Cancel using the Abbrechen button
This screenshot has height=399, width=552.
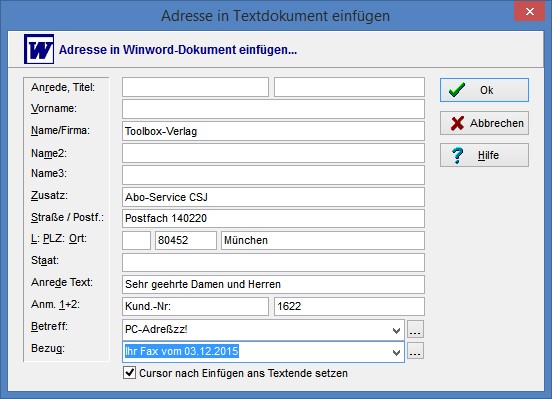coord(484,123)
